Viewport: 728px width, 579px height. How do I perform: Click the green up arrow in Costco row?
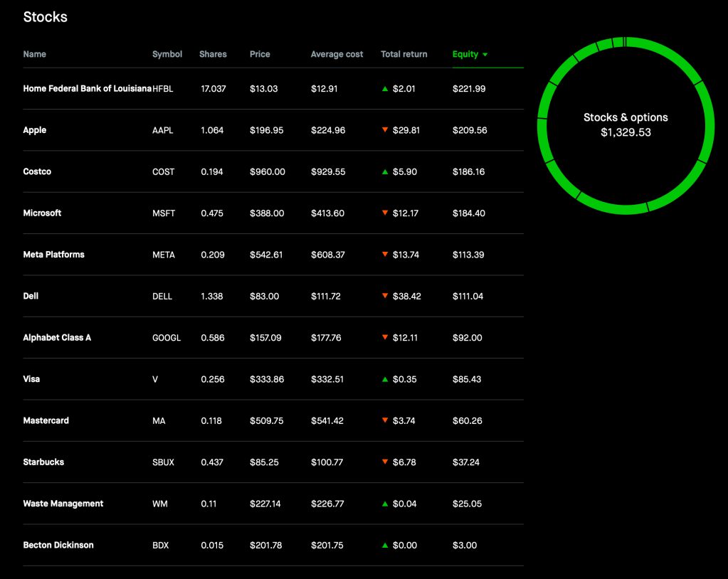[x=385, y=172]
